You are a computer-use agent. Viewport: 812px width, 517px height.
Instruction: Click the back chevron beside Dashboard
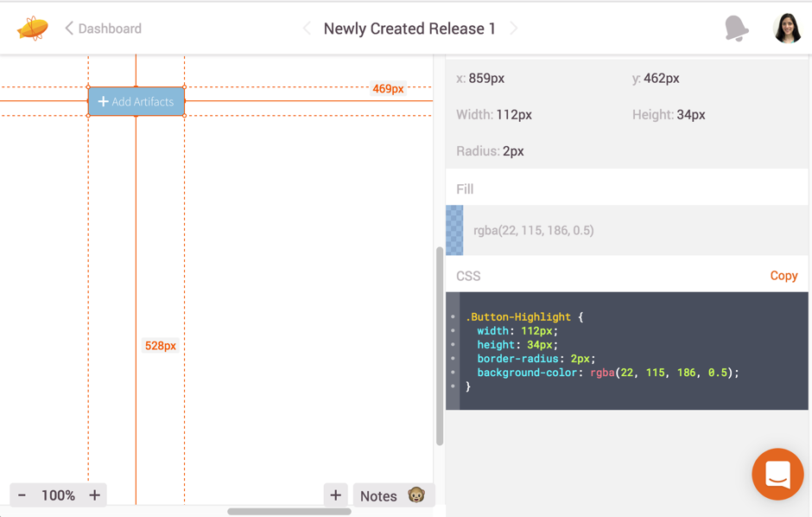pos(69,27)
